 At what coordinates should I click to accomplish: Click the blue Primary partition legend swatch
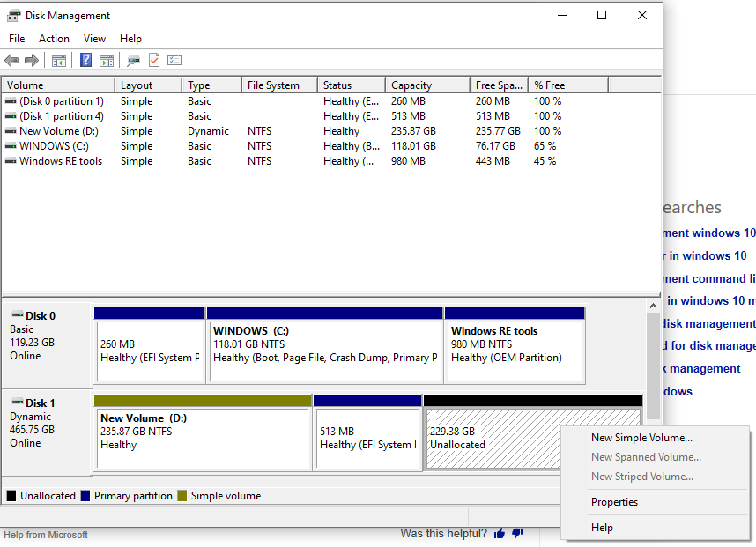point(85,495)
